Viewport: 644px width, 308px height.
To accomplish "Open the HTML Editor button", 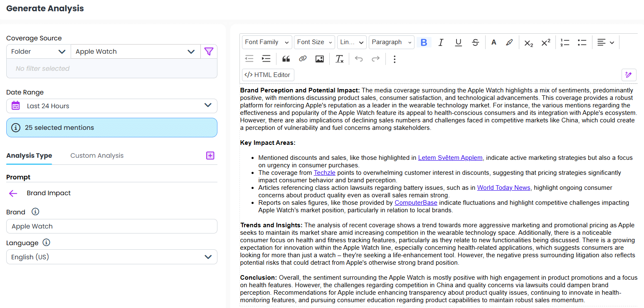I will point(268,75).
